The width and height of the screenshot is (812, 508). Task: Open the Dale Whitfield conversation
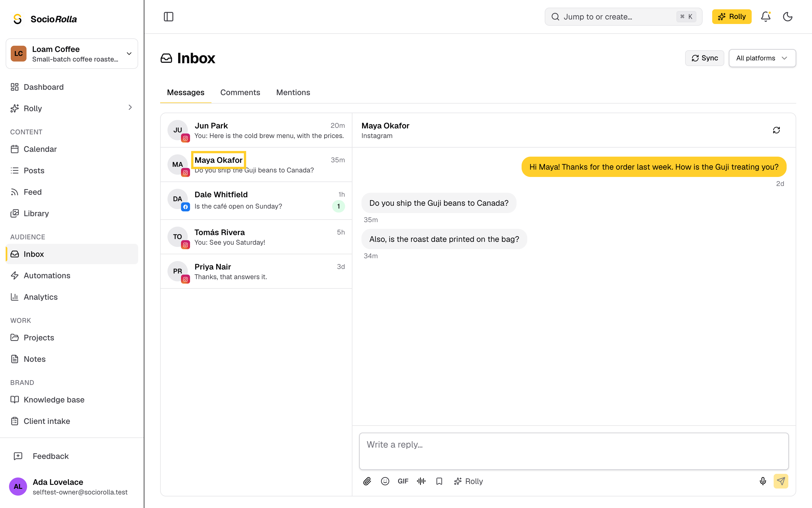tap(256, 201)
